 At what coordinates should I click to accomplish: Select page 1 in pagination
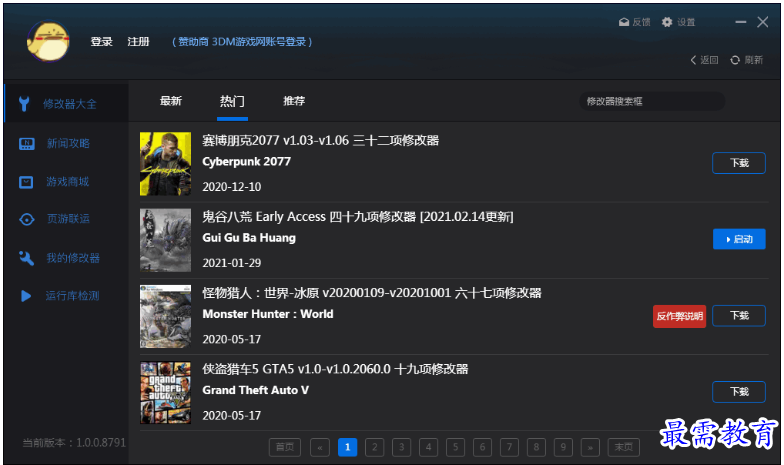pyautogui.click(x=348, y=447)
